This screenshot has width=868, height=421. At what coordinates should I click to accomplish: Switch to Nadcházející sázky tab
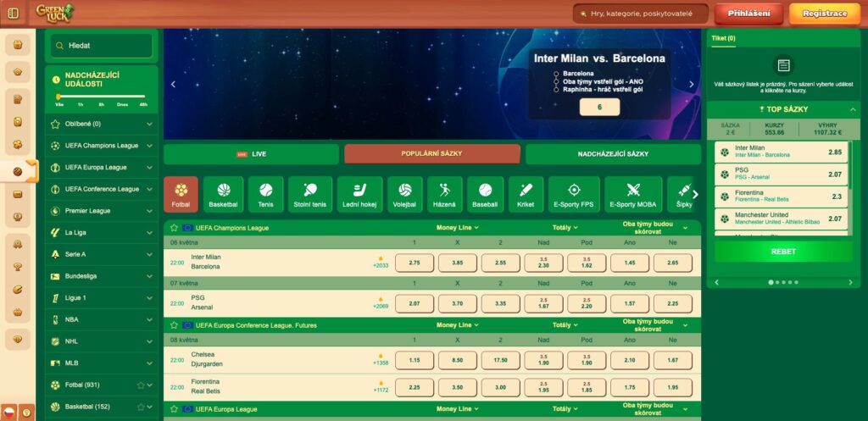(613, 154)
